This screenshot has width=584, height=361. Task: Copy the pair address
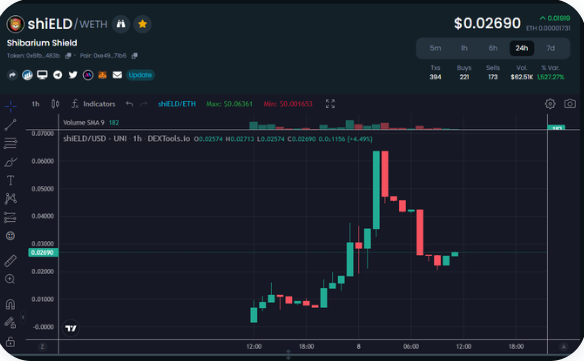[x=134, y=56]
